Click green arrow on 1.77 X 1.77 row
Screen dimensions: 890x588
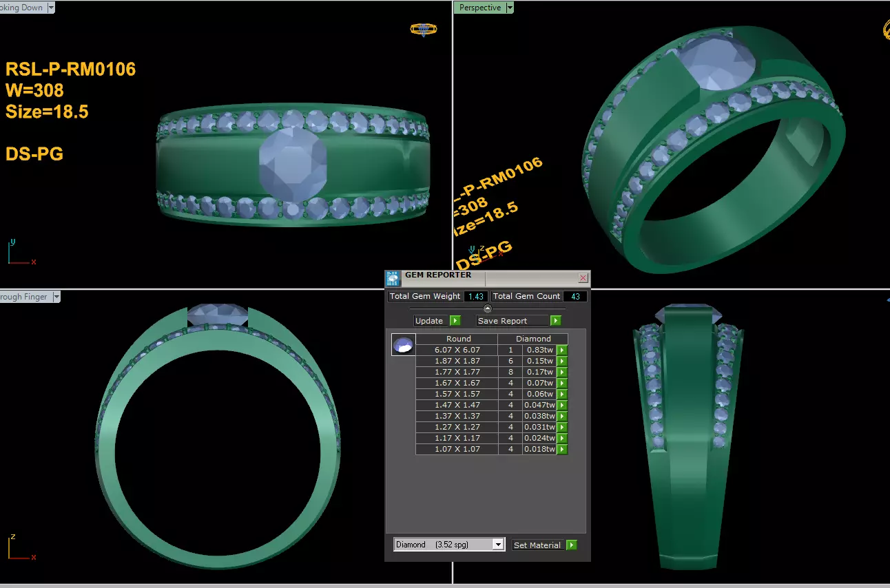pos(562,372)
